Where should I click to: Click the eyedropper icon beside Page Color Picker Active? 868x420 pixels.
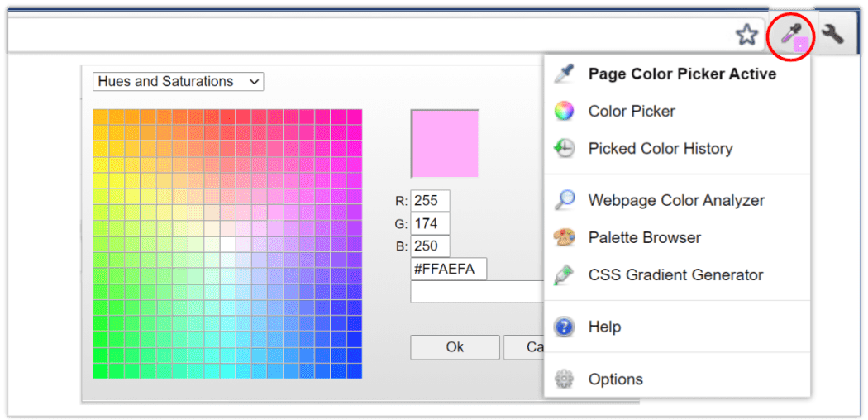click(564, 74)
